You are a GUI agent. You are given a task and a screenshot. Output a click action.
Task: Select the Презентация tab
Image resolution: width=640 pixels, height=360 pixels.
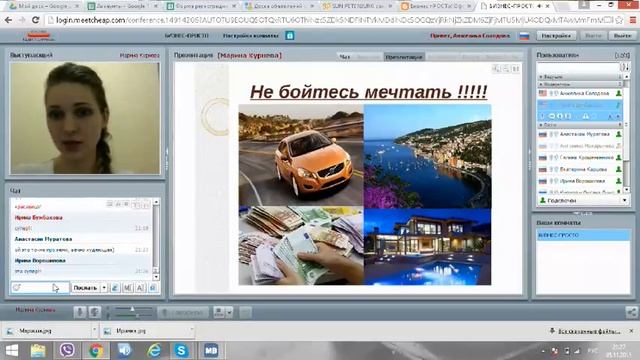point(404,57)
